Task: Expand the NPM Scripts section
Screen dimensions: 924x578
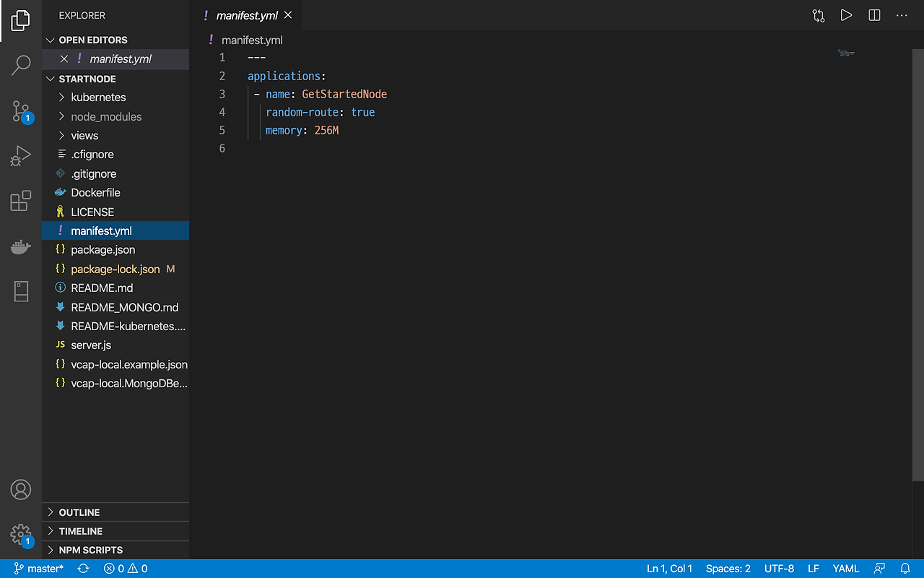Action: coord(115,550)
